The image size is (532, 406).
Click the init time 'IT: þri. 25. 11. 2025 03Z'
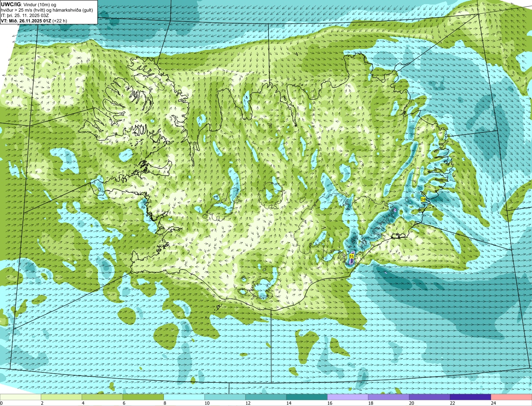25,15
